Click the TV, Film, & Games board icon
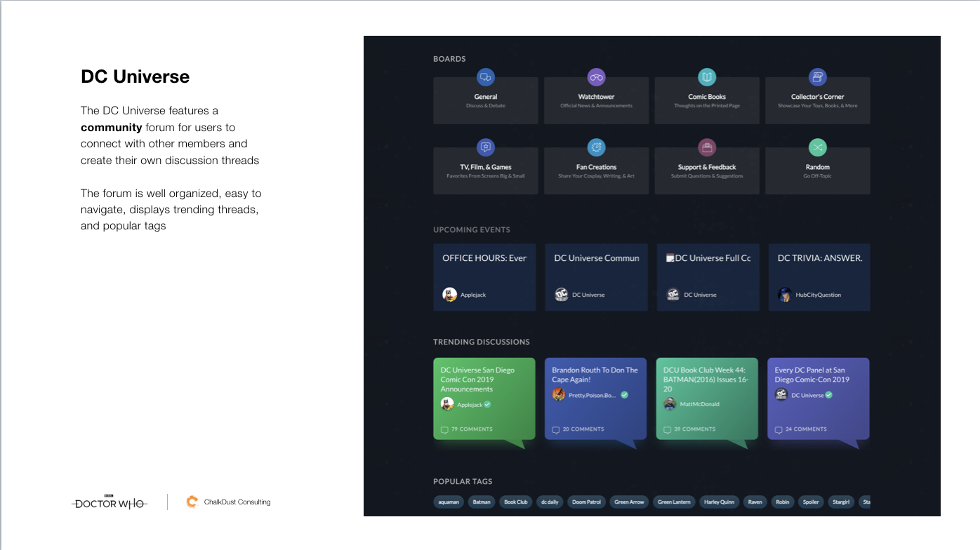 [x=486, y=147]
